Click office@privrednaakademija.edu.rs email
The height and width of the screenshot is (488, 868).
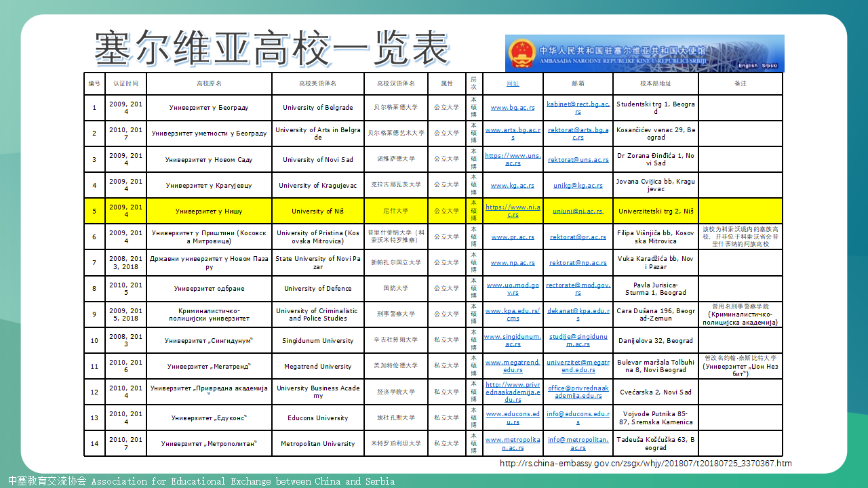pos(578,392)
